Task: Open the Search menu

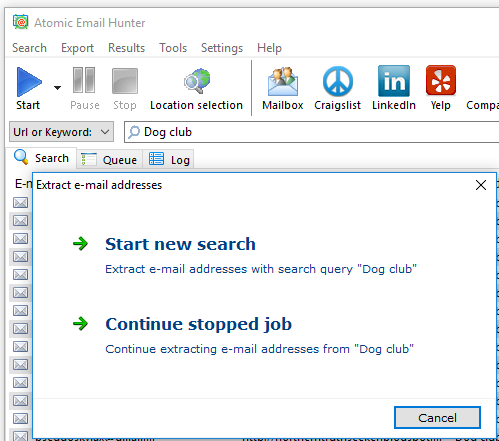Action: tap(29, 48)
